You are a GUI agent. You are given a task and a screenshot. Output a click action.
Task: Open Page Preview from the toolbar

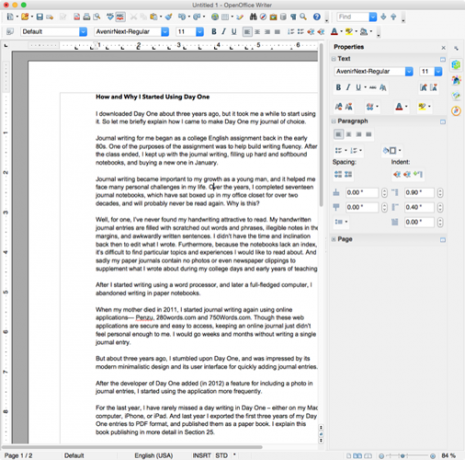click(97, 17)
